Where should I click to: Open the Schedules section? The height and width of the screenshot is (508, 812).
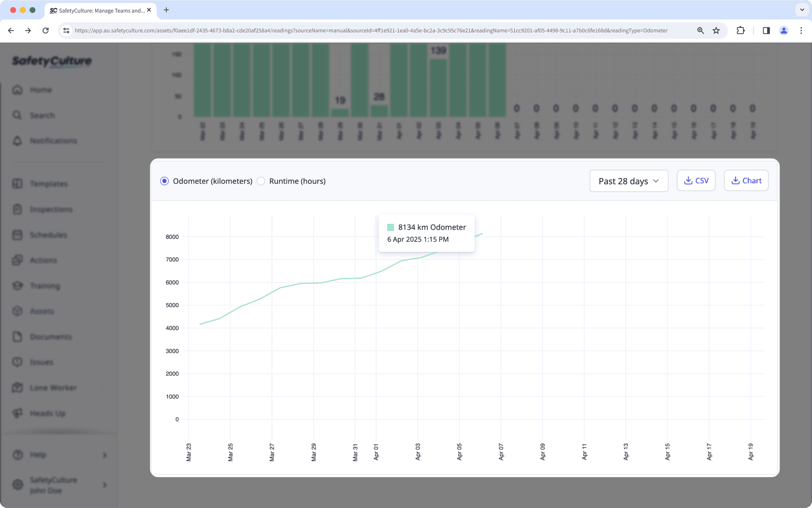(48, 235)
